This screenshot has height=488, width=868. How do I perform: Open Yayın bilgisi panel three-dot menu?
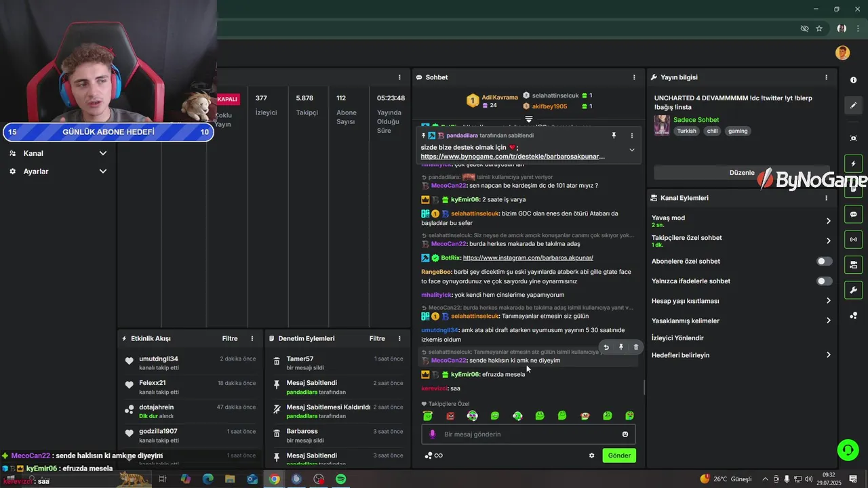(x=826, y=77)
